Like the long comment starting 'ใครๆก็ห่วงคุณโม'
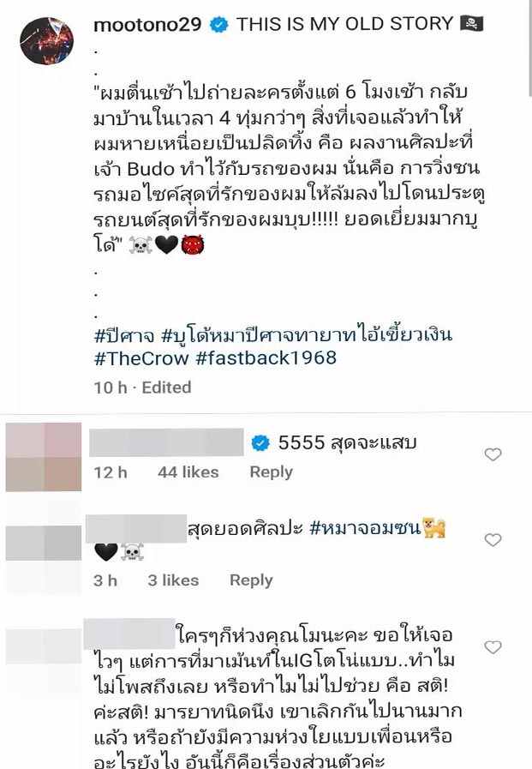Screen dimensions: 532x769 click(x=493, y=647)
